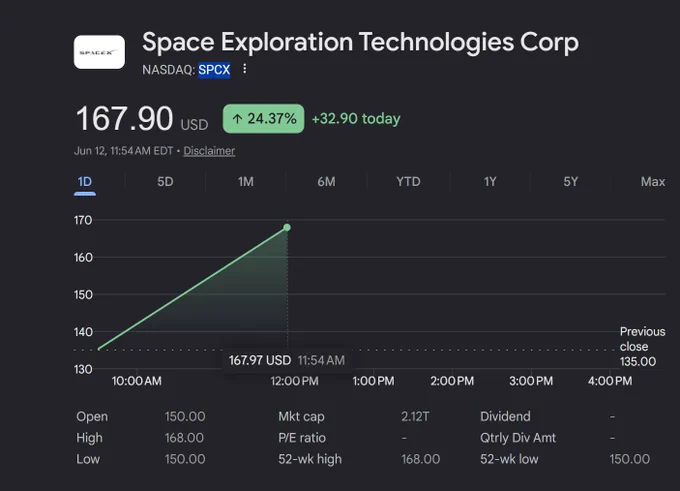Open the three-dot options menu beside SPCX

[x=245, y=69]
